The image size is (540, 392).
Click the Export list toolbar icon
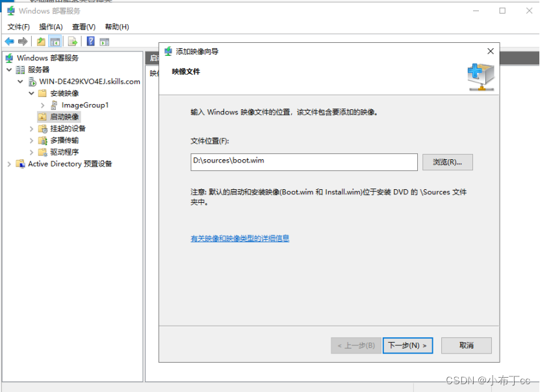coord(73,42)
